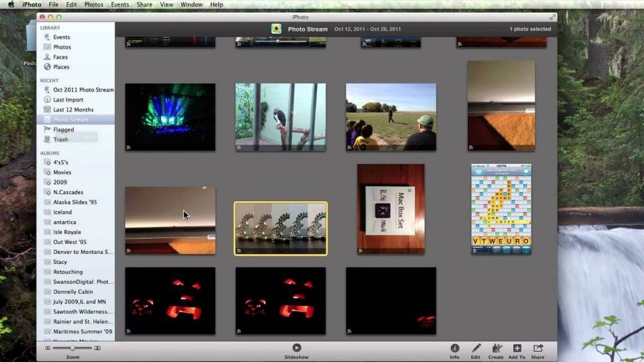Screen dimensions: 644x362
Task: Click the Edit pencil icon
Action: click(x=475, y=348)
